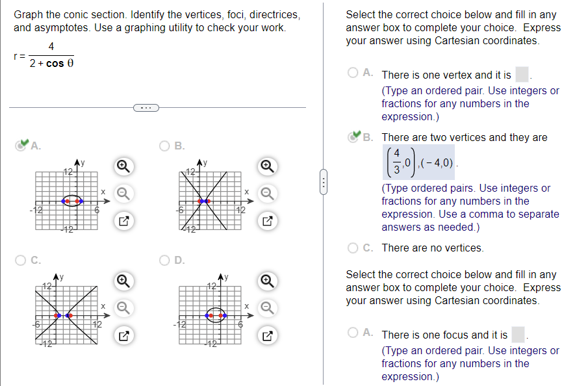588x386 pixels.
Task: Click the zoom-out magnifier beside graph B
Action: 266,193
